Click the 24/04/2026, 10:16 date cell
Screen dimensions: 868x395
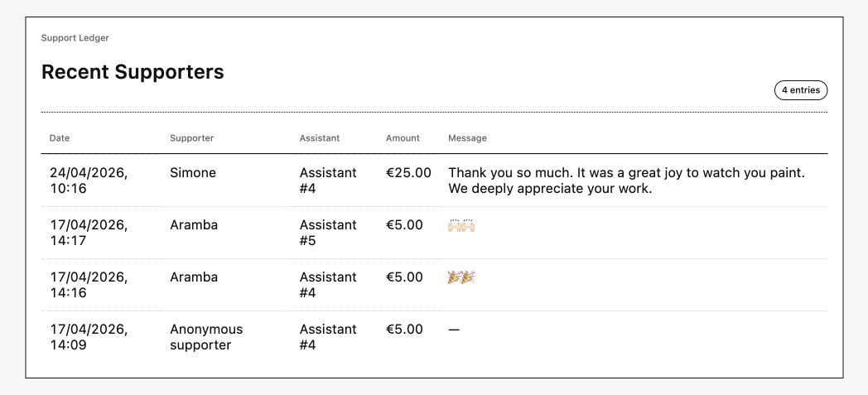89,181
